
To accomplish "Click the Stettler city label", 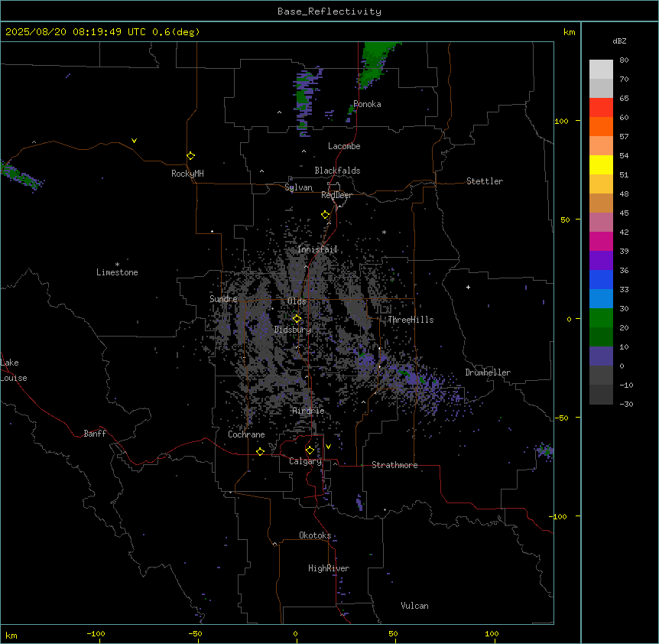I will pos(484,181).
